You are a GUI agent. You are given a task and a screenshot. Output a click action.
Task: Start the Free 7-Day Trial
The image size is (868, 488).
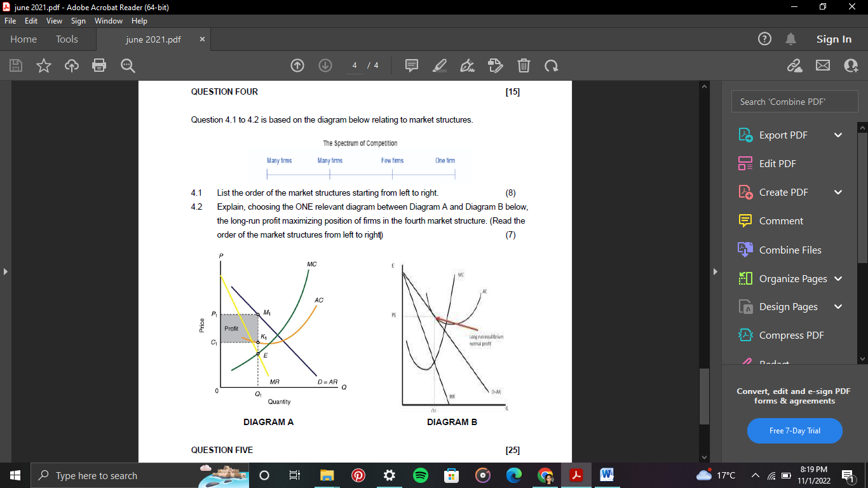(x=794, y=431)
